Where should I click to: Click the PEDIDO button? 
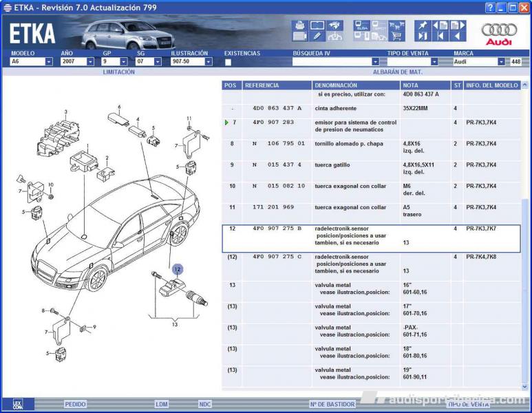pyautogui.click(x=75, y=404)
